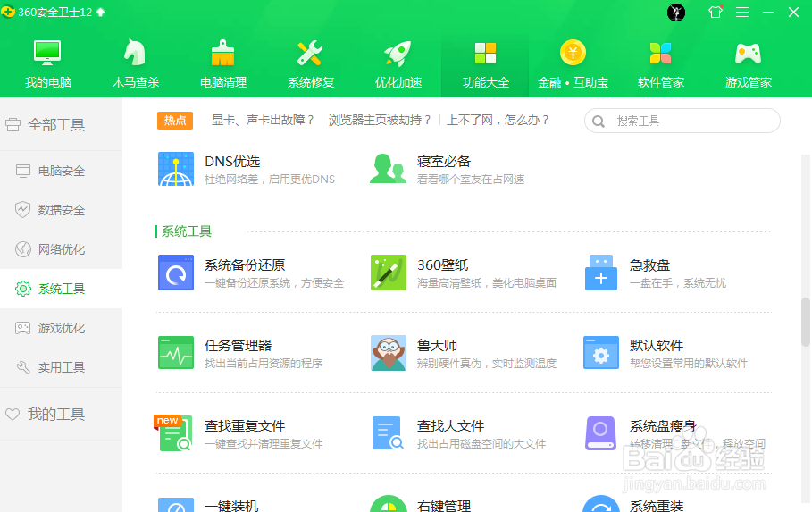Open 游戏管家 gamepad icon
The height and width of the screenshot is (512, 812).
[748, 53]
